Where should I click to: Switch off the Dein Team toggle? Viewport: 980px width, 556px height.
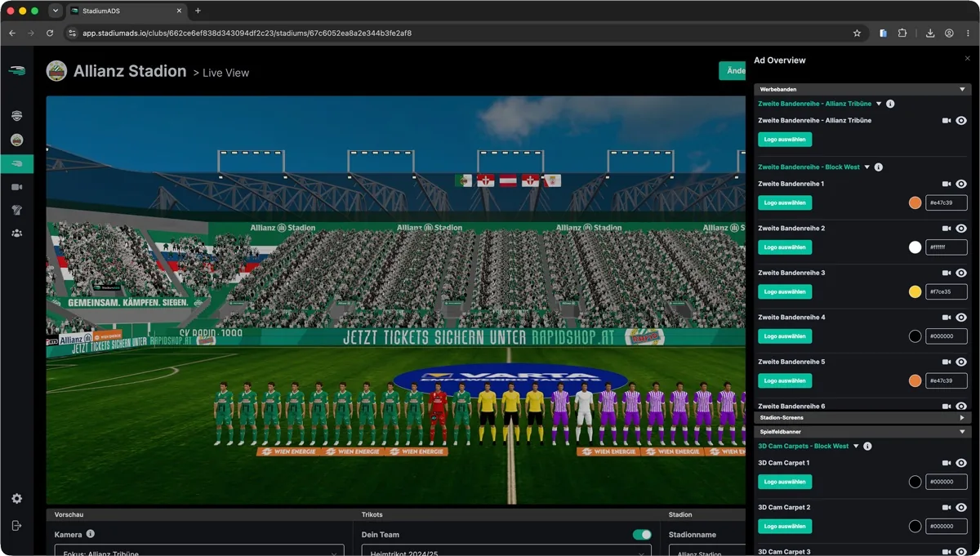pyautogui.click(x=642, y=535)
